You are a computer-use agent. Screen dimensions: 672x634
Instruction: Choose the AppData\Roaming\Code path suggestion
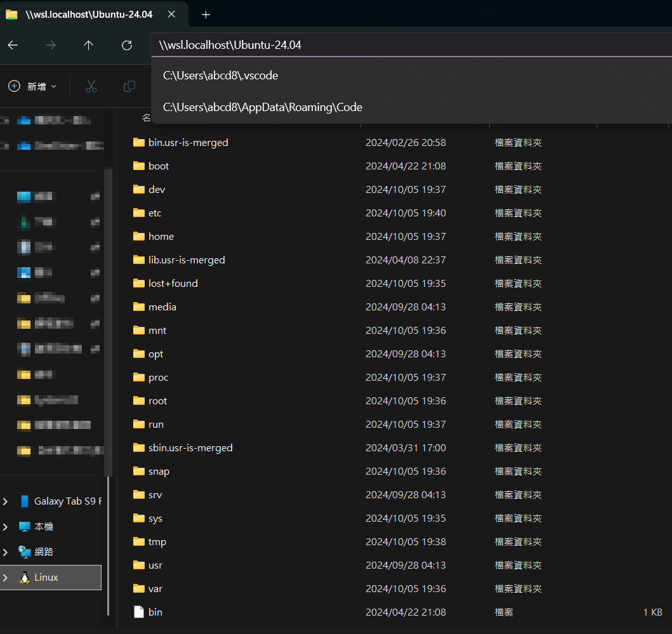pyautogui.click(x=262, y=107)
